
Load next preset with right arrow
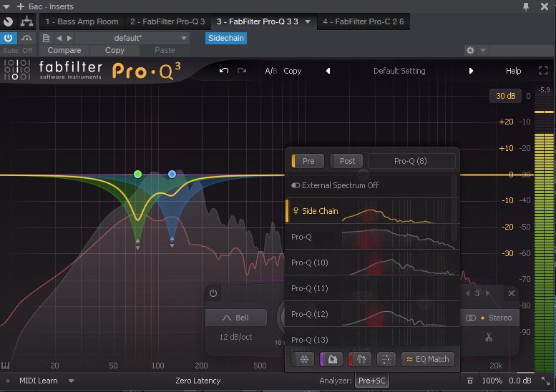click(69, 38)
